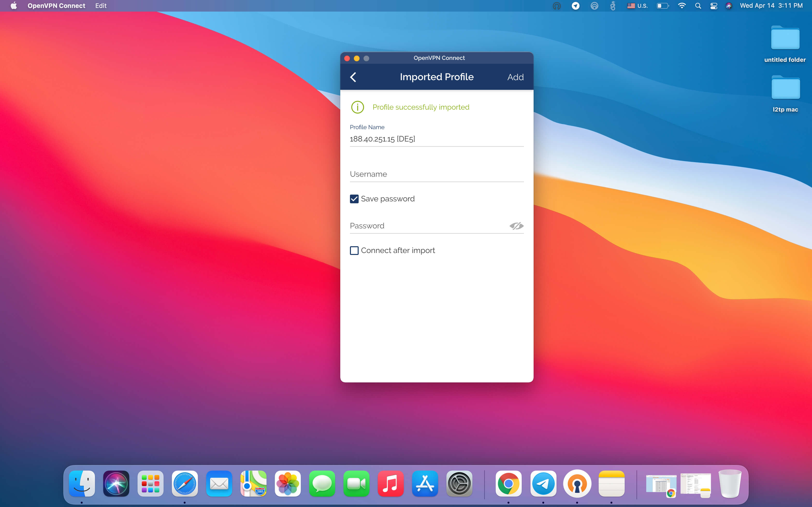Enable Connect after import checkbox
Viewport: 812px width, 507px height.
pos(354,251)
